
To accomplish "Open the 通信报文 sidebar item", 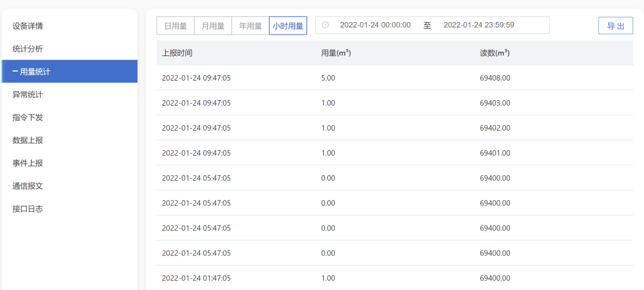I will coord(27,186).
